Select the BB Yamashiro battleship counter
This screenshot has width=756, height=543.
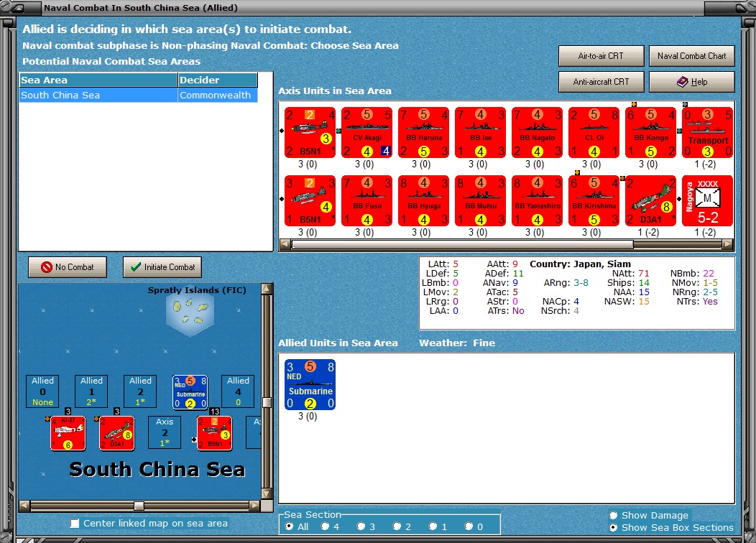click(x=537, y=200)
